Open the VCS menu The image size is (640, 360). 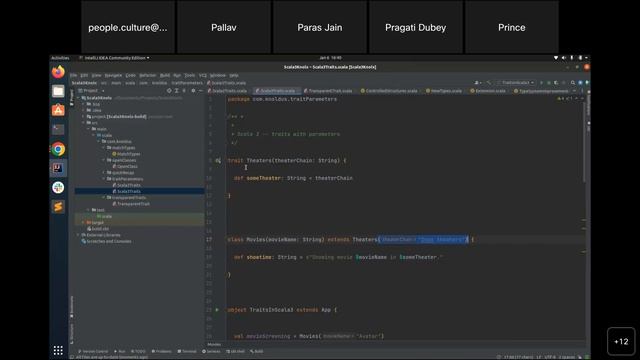point(203,76)
